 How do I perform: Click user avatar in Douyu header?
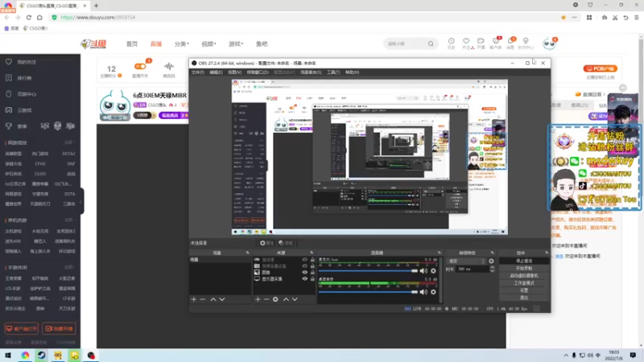(x=549, y=43)
